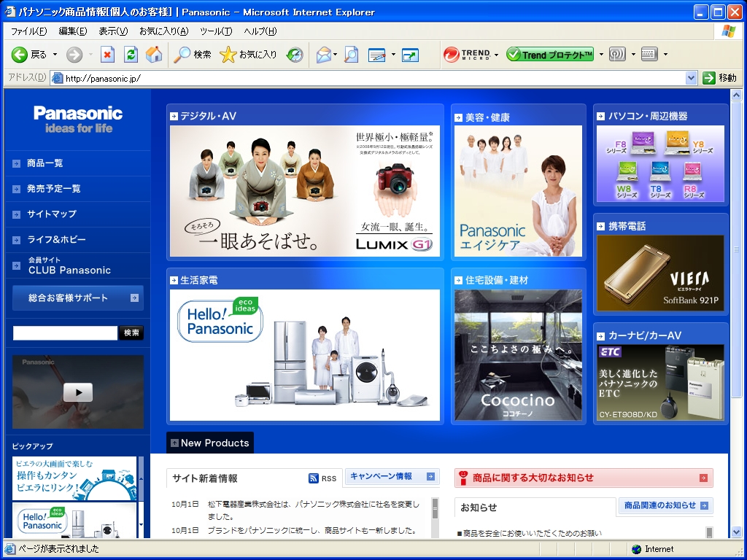Click the Cococino bathroom banner
The width and height of the screenshot is (747, 560).
tap(518, 355)
